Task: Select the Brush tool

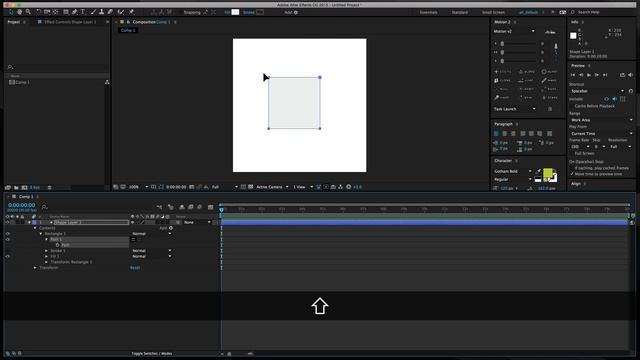Action: [x=93, y=12]
